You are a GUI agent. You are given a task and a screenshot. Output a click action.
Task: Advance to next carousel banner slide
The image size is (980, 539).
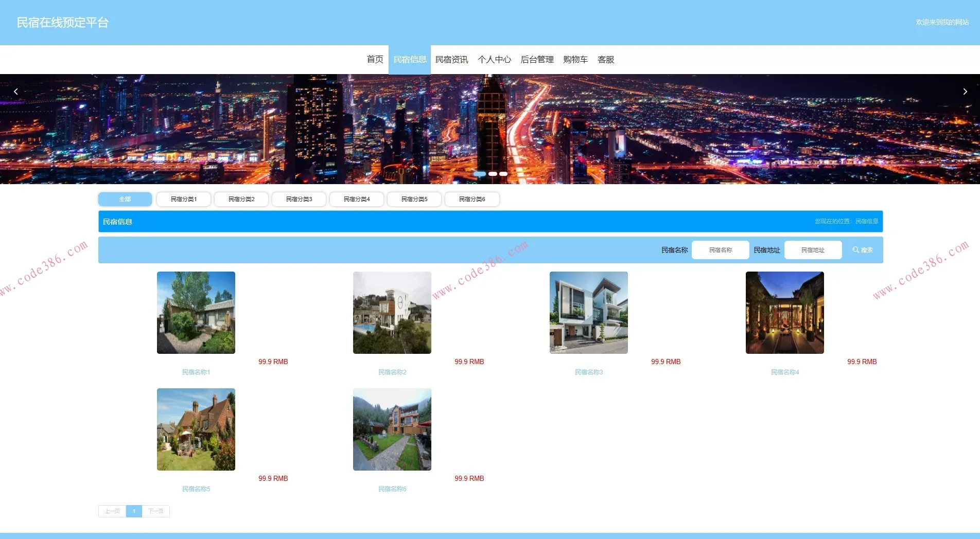coord(965,92)
